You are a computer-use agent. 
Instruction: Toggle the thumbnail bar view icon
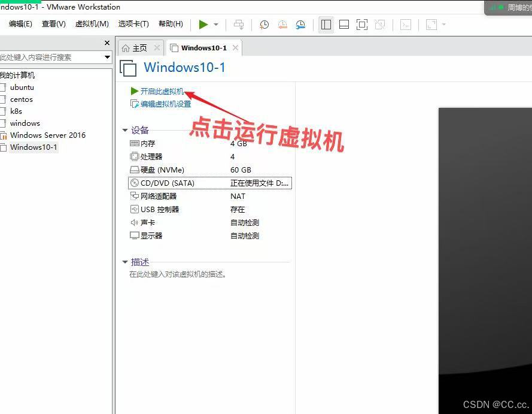(344, 25)
